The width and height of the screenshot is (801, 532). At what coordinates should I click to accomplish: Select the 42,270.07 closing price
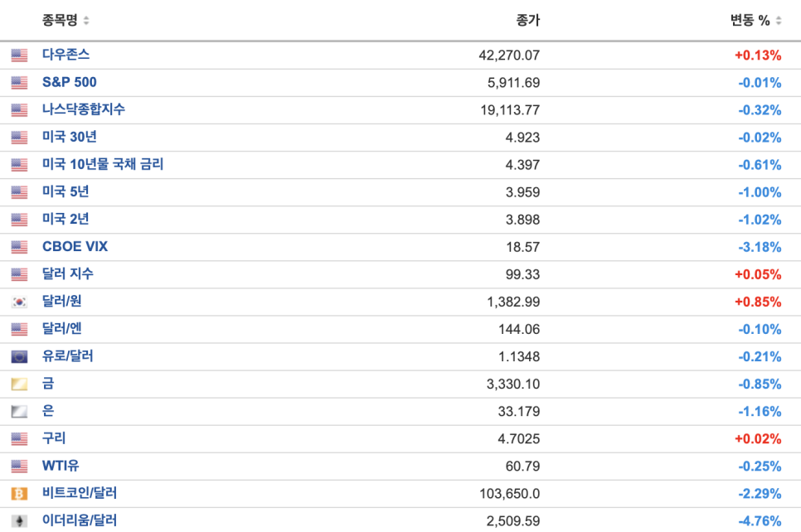pos(509,56)
